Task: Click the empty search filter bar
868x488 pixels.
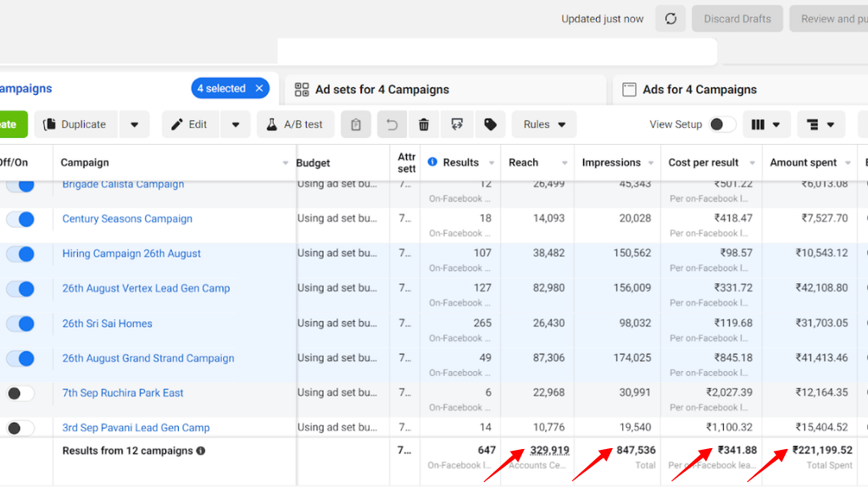Action: [x=497, y=52]
